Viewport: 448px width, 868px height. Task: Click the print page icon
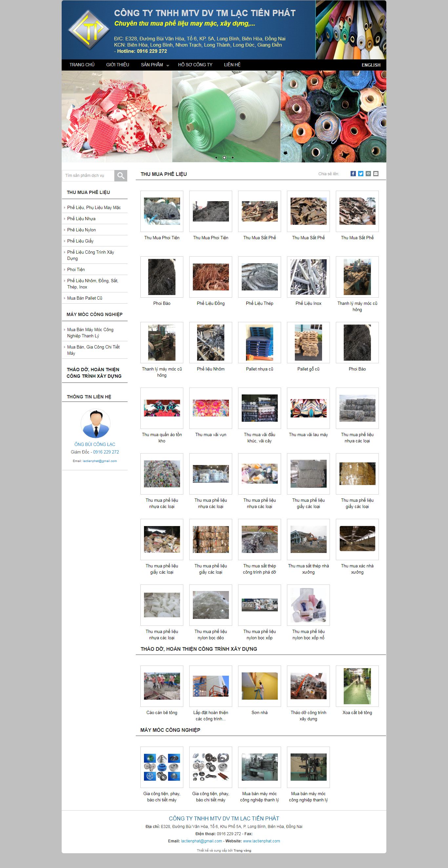[x=368, y=174]
